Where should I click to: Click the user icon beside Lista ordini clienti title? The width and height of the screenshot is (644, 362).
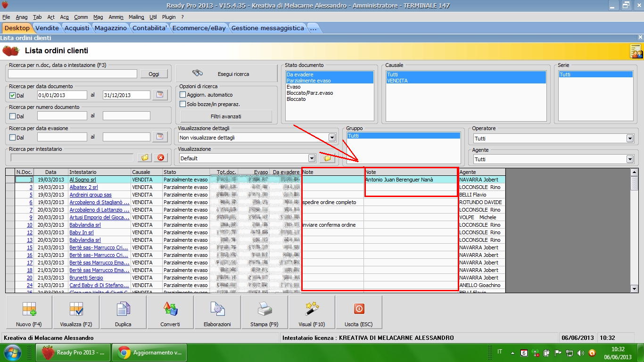636,51
